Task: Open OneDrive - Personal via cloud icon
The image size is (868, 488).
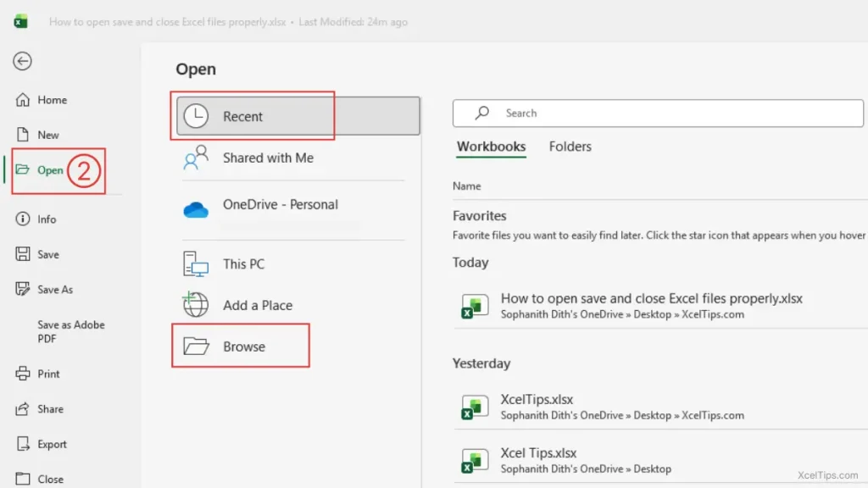Action: point(195,204)
